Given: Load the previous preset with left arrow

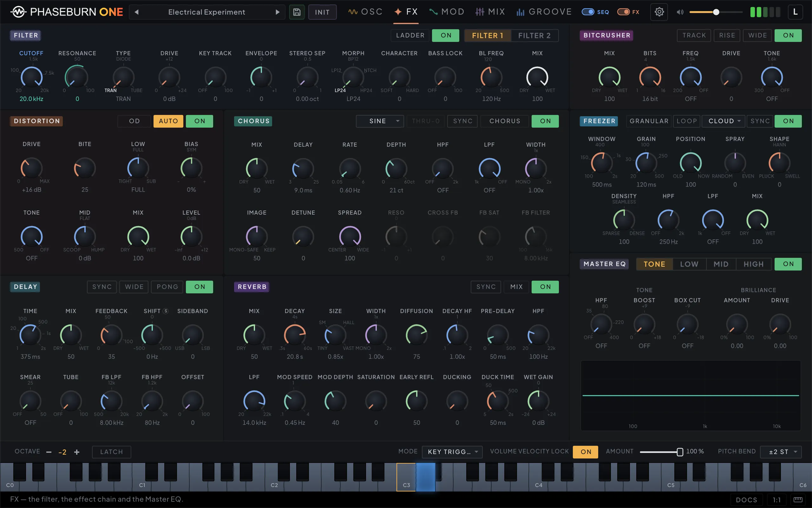Looking at the screenshot, I should click(137, 12).
